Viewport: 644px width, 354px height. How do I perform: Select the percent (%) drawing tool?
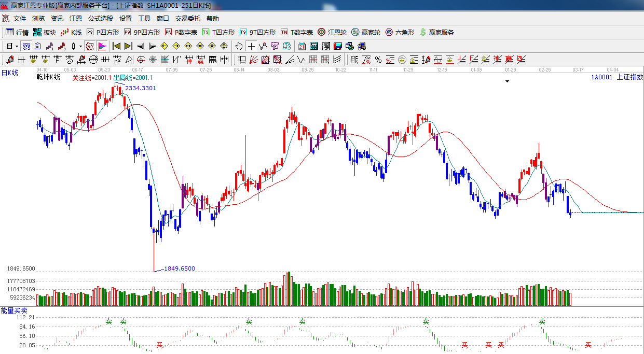coord(378,60)
